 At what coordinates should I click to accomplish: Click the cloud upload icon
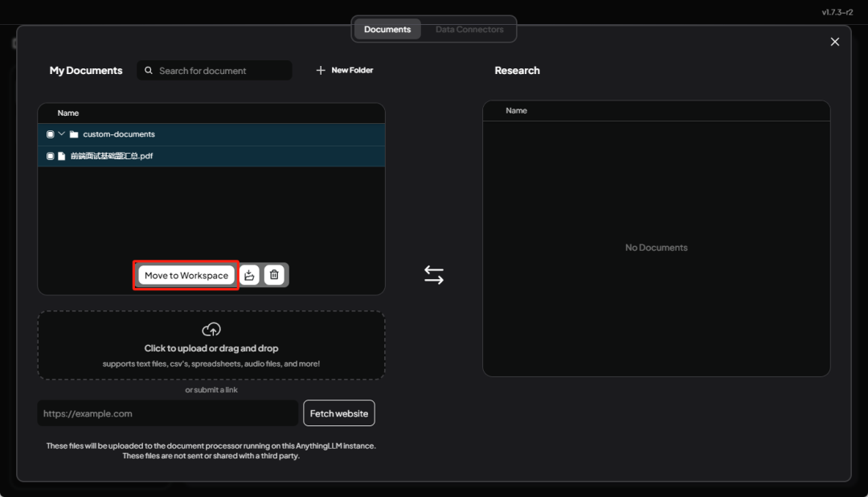coord(211,330)
